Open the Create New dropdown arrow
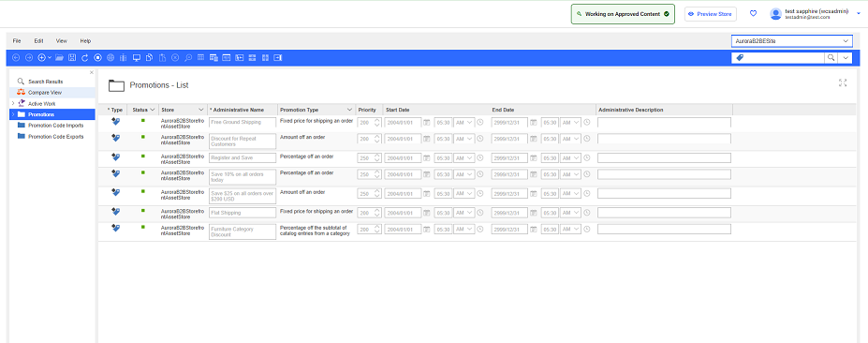This screenshot has width=868, height=343. (x=50, y=57)
